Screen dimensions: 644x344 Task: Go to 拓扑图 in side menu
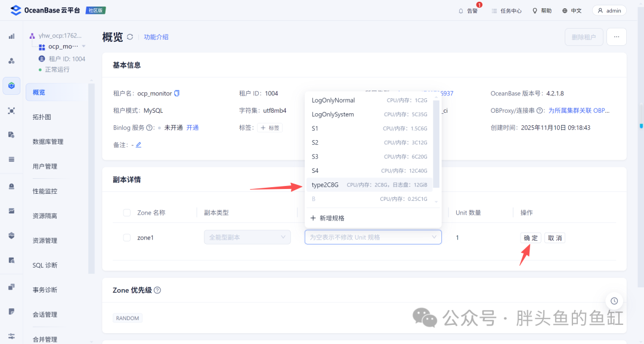click(42, 117)
